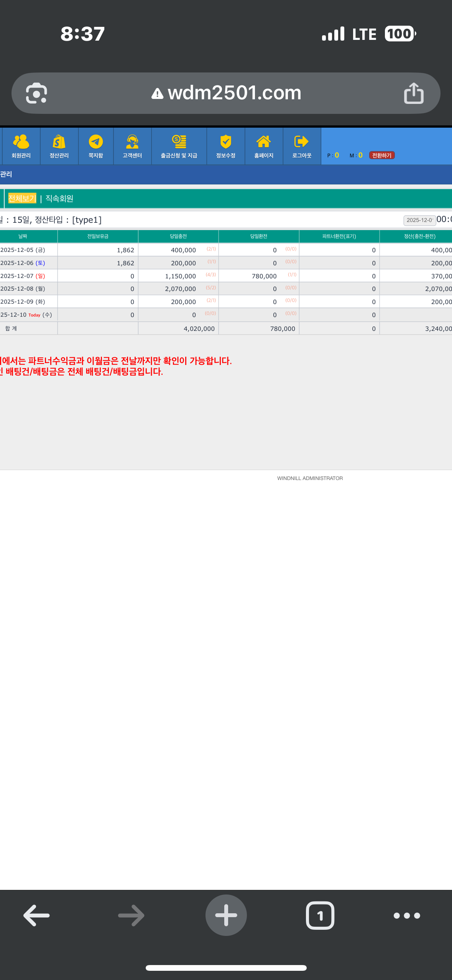The width and height of the screenshot is (452, 980).
Task: Open 출금신청 및 지급 withdrawal icon
Action: click(x=179, y=146)
